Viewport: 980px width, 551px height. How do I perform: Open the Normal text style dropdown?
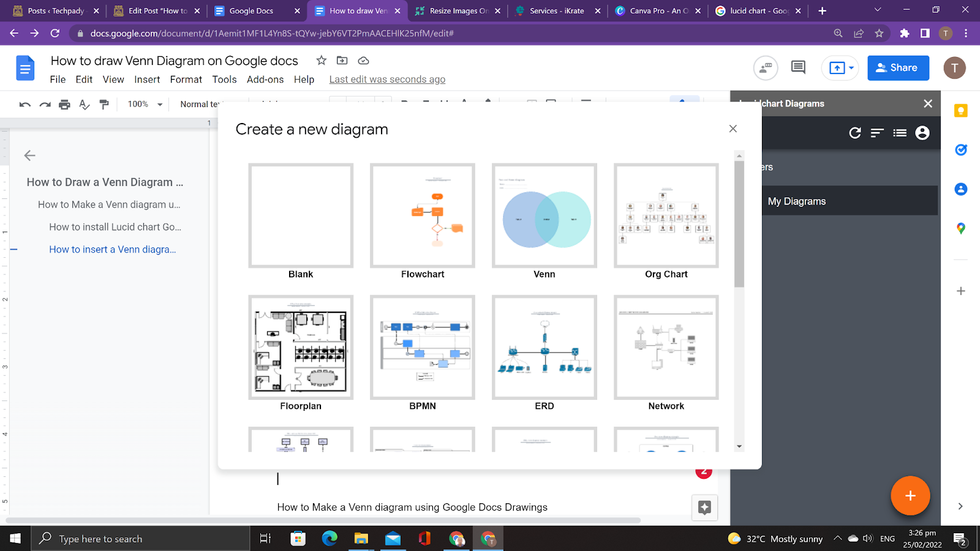tap(200, 105)
